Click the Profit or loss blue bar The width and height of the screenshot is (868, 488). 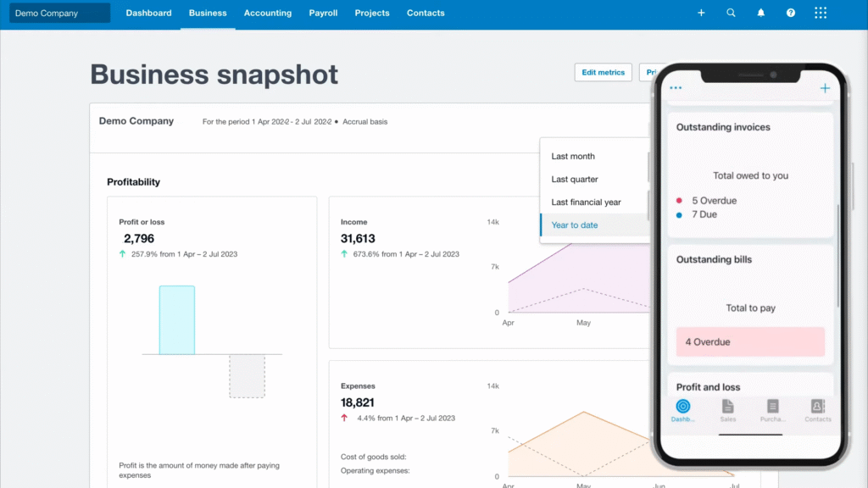point(176,319)
